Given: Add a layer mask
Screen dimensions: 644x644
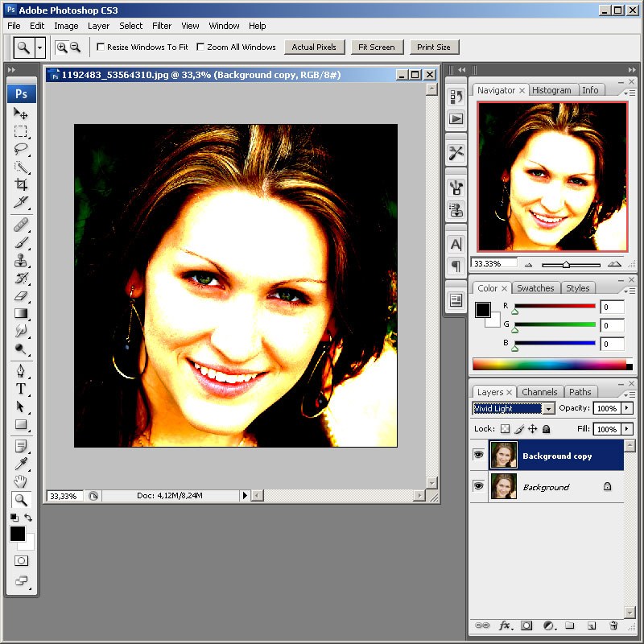Looking at the screenshot, I should pos(526,625).
